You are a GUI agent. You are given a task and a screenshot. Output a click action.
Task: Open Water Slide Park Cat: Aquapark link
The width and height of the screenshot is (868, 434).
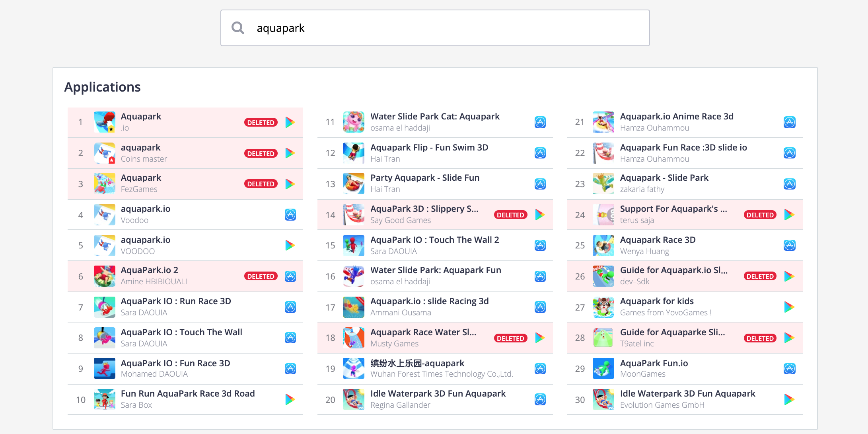click(x=435, y=116)
